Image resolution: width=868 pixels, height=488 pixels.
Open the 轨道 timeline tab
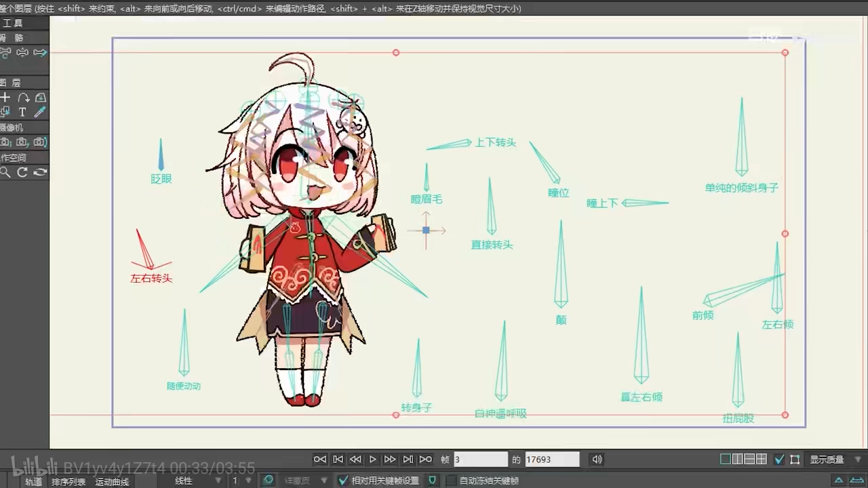tap(33, 482)
